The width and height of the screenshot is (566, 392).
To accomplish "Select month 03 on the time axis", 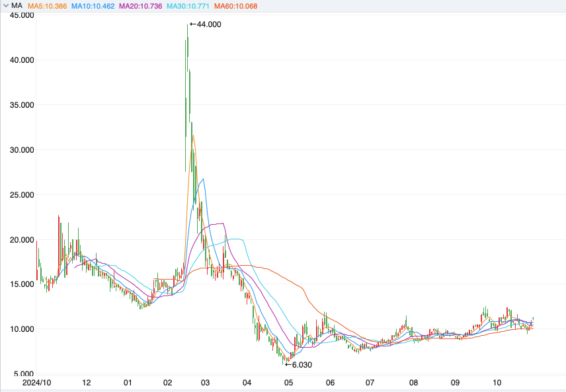I will [x=205, y=383].
